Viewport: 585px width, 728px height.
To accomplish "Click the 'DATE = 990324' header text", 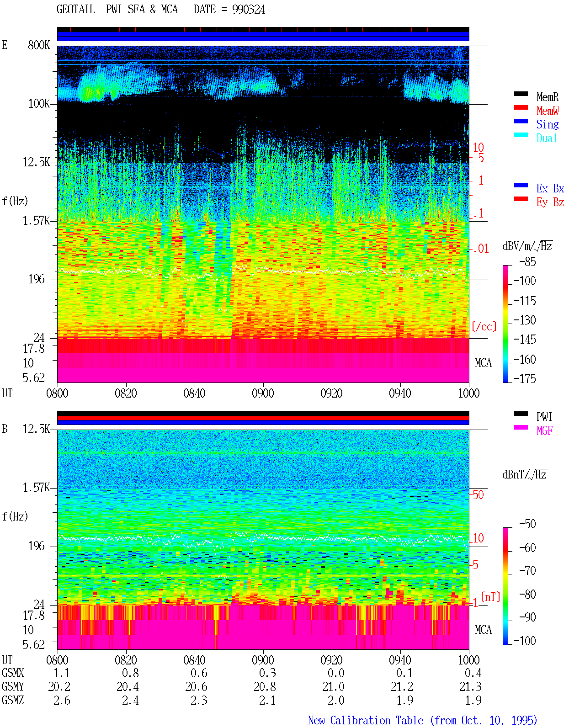I will [x=229, y=10].
